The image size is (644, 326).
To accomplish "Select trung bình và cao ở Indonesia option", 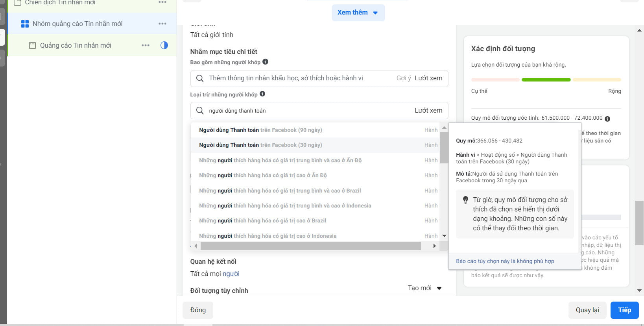I will (315, 206).
